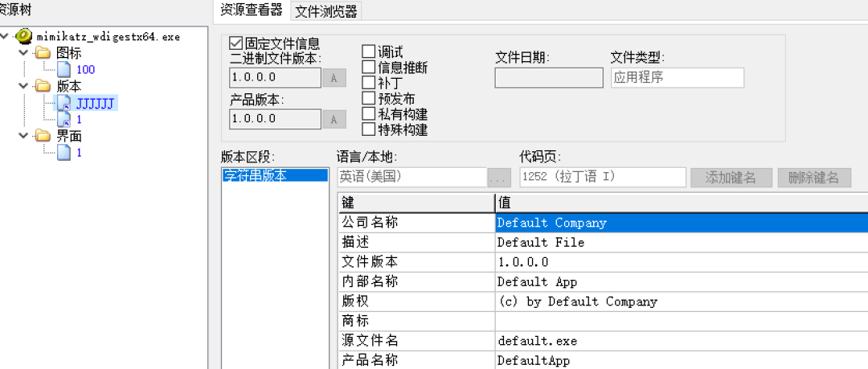868x369 pixels.
Task: Enable the 调试 checkbox
Action: [x=368, y=52]
